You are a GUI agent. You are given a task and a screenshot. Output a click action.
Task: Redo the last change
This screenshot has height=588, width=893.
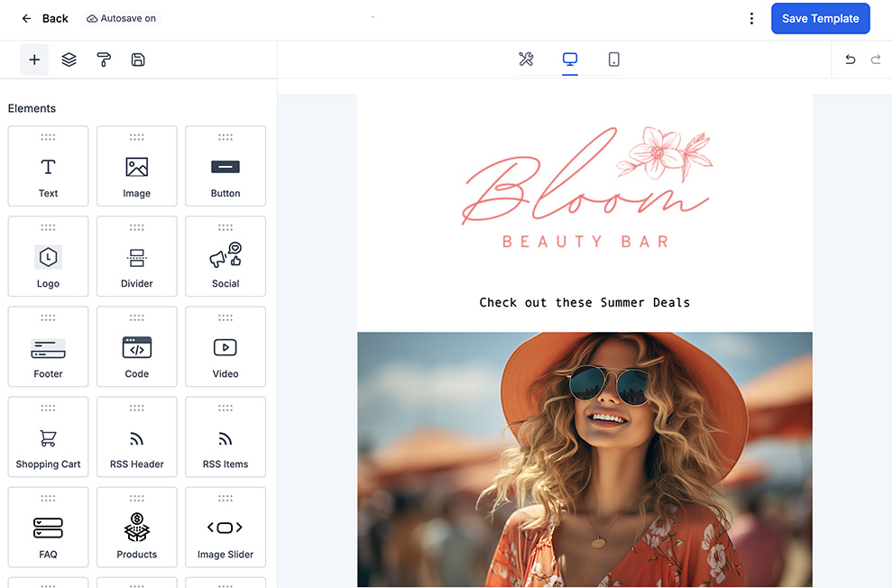[x=875, y=59]
